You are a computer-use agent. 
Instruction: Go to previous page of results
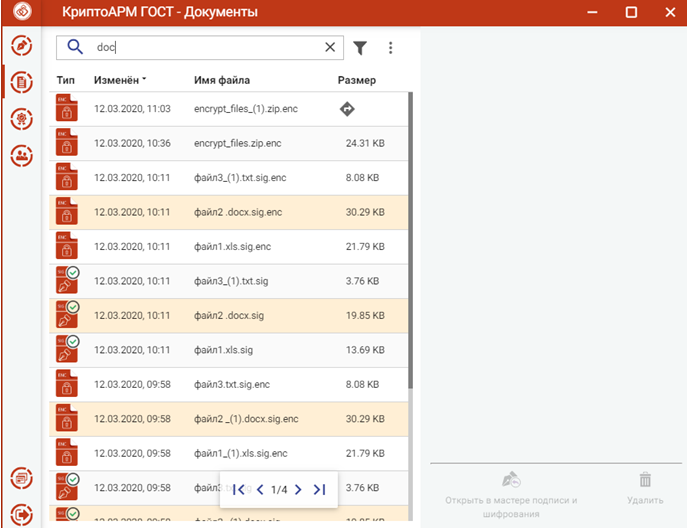pyautogui.click(x=260, y=489)
